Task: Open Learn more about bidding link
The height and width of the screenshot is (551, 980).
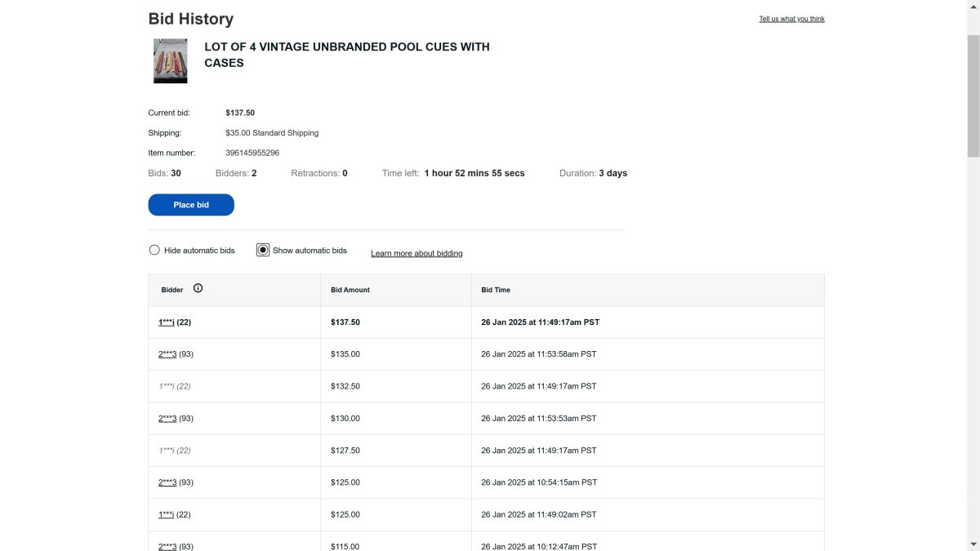Action: click(416, 254)
